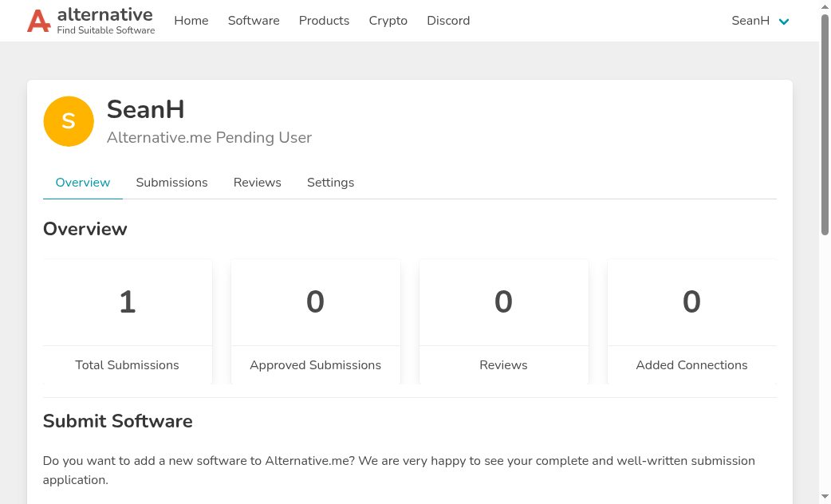Click the scrollbar down arrow
The image size is (831, 504).
click(825, 497)
